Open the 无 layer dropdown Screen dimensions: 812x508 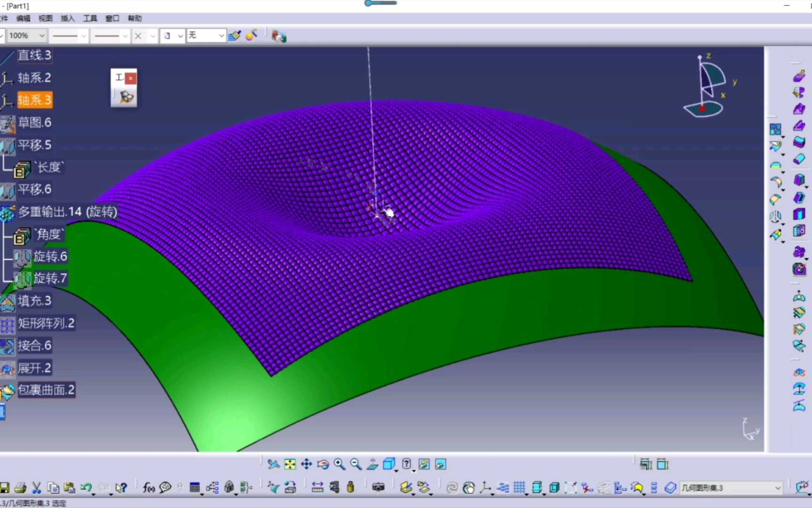(x=221, y=36)
